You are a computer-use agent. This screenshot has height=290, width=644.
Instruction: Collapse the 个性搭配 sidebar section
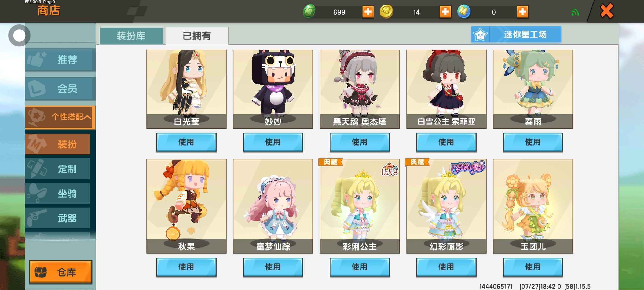60,117
